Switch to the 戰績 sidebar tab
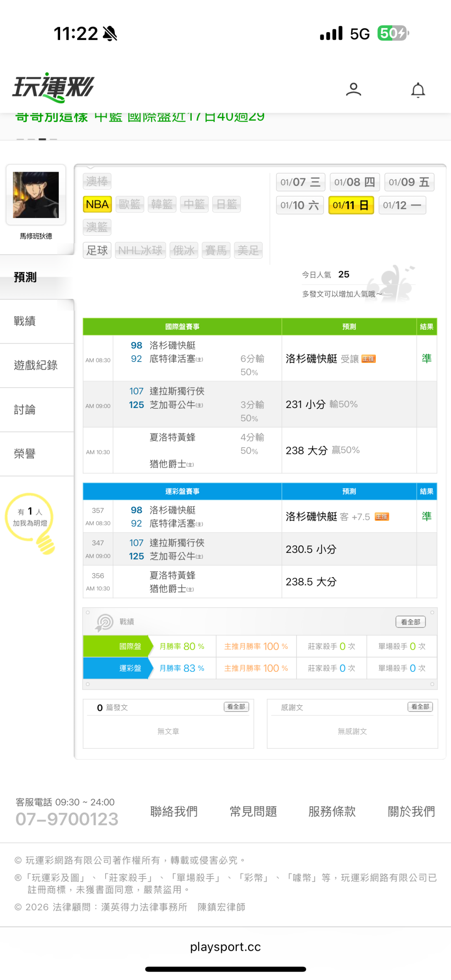This screenshot has height=980, width=451. coord(25,321)
